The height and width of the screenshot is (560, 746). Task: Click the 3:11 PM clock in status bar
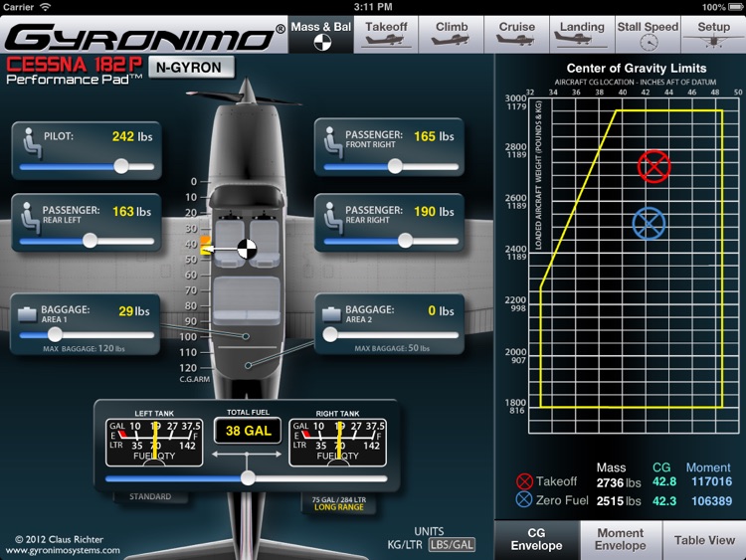click(373, 7)
